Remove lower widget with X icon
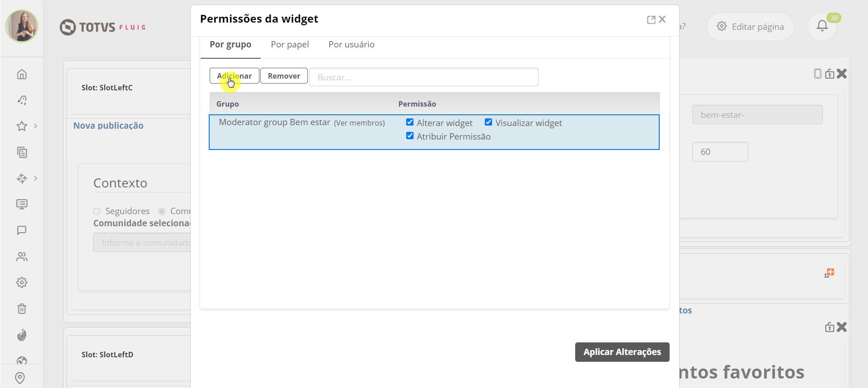The height and width of the screenshot is (388, 868). coord(842,327)
